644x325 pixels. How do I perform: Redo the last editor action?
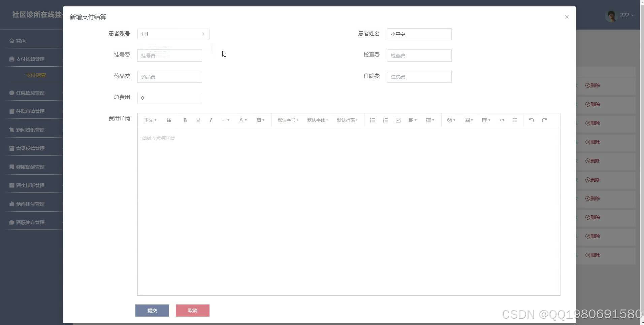(544, 120)
